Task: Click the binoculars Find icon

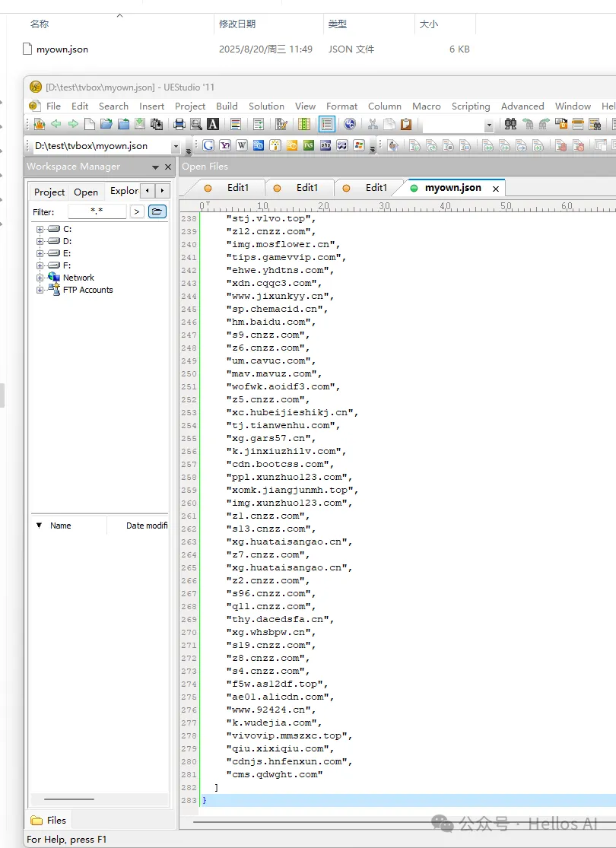Action: [x=510, y=124]
